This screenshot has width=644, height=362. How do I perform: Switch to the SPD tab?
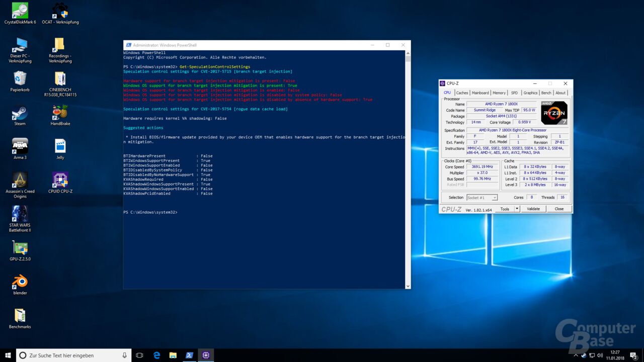click(x=514, y=93)
